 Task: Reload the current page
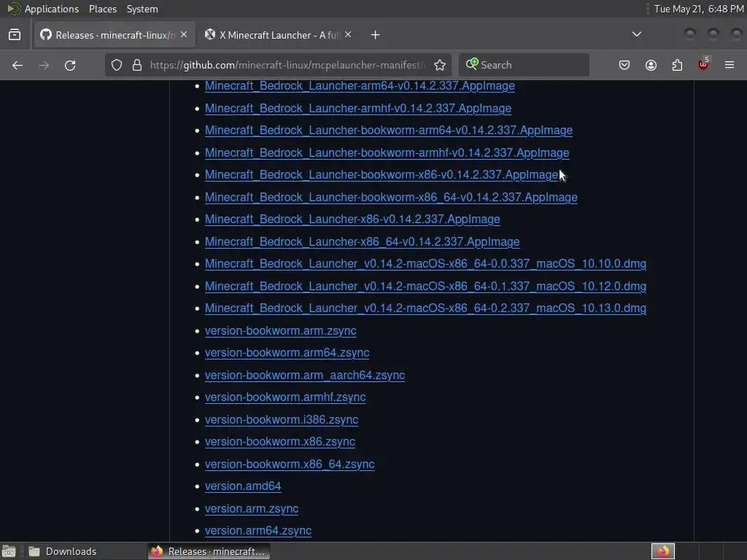click(70, 65)
